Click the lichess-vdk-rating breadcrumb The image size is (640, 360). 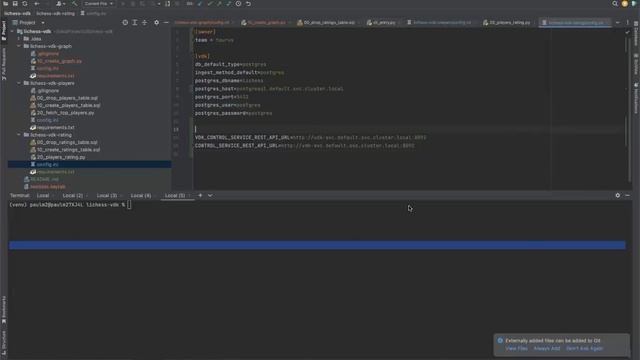point(55,13)
